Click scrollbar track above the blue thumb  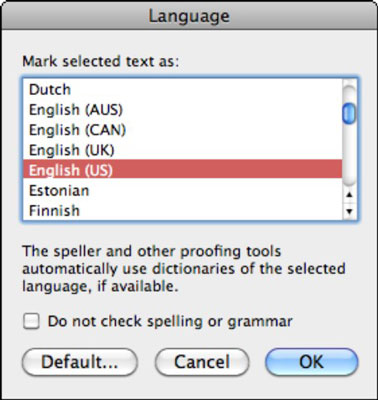[349, 93]
